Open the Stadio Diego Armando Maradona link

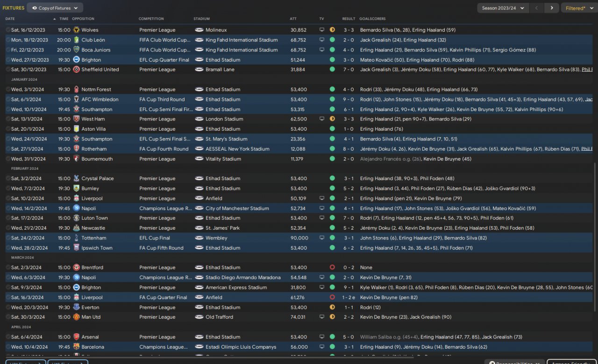[x=243, y=278]
